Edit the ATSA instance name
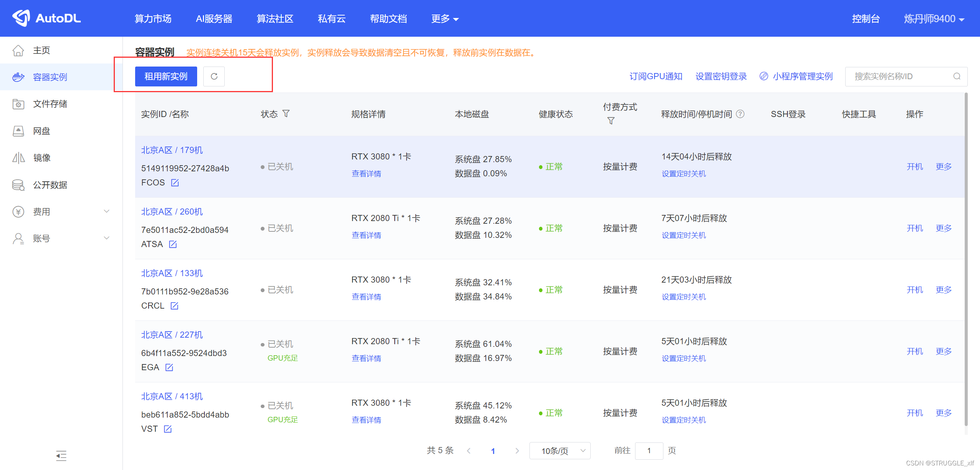 [173, 244]
